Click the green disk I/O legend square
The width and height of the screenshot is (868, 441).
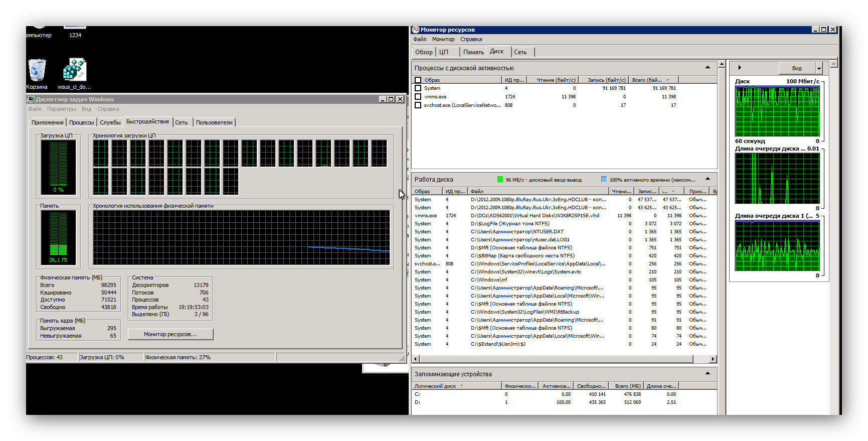pos(500,180)
